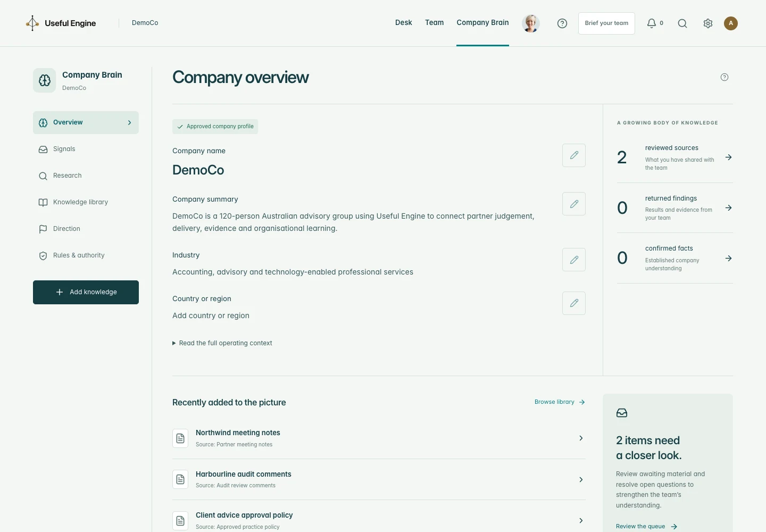Open Knowledge library in the sidebar

[x=86, y=202]
